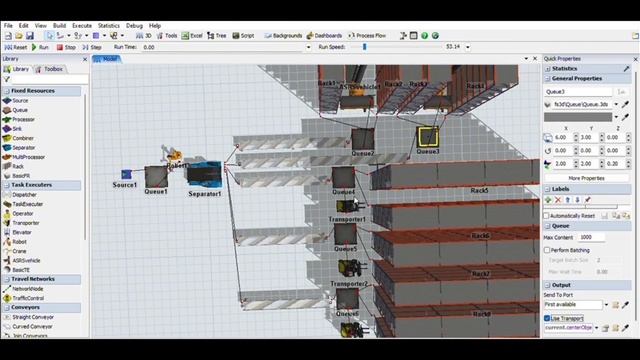640x360 pixels.
Task: Open the Build menu
Action: coord(59,26)
